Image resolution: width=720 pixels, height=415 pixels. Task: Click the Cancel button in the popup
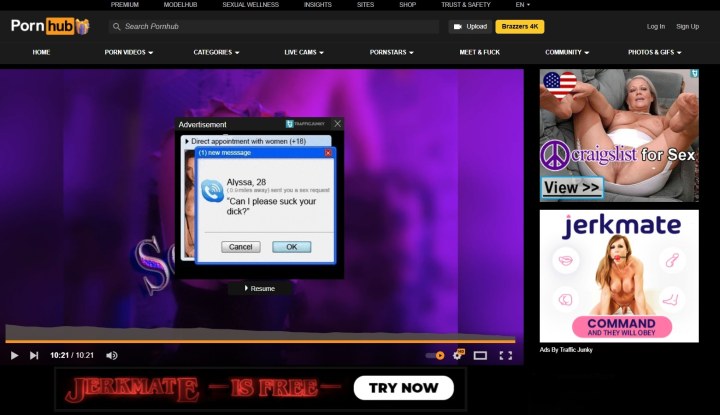[x=240, y=246]
